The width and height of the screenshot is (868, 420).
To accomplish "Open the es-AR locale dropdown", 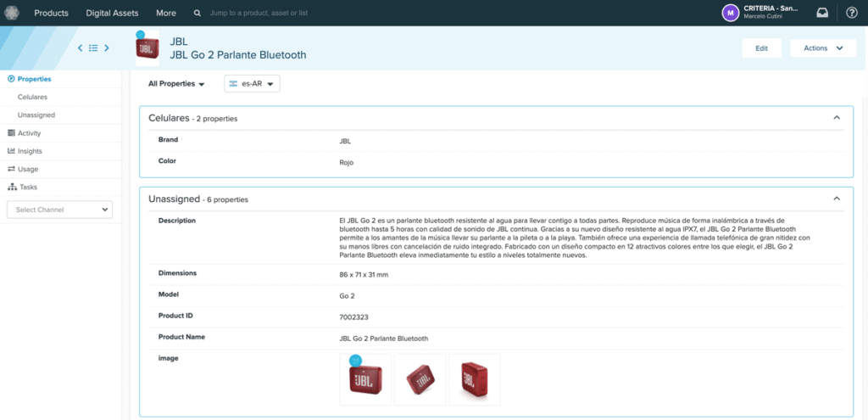I will point(252,84).
